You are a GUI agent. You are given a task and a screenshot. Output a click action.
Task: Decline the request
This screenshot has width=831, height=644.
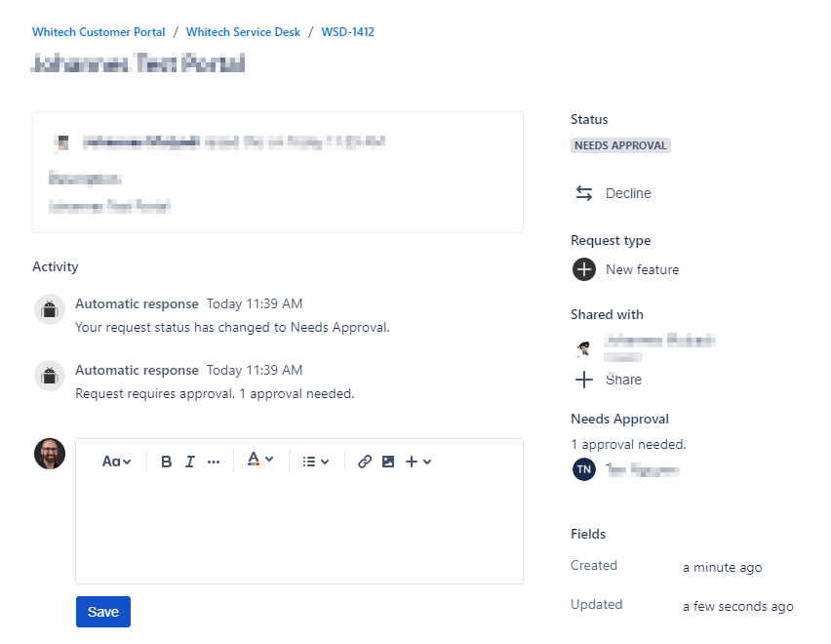[x=626, y=192]
